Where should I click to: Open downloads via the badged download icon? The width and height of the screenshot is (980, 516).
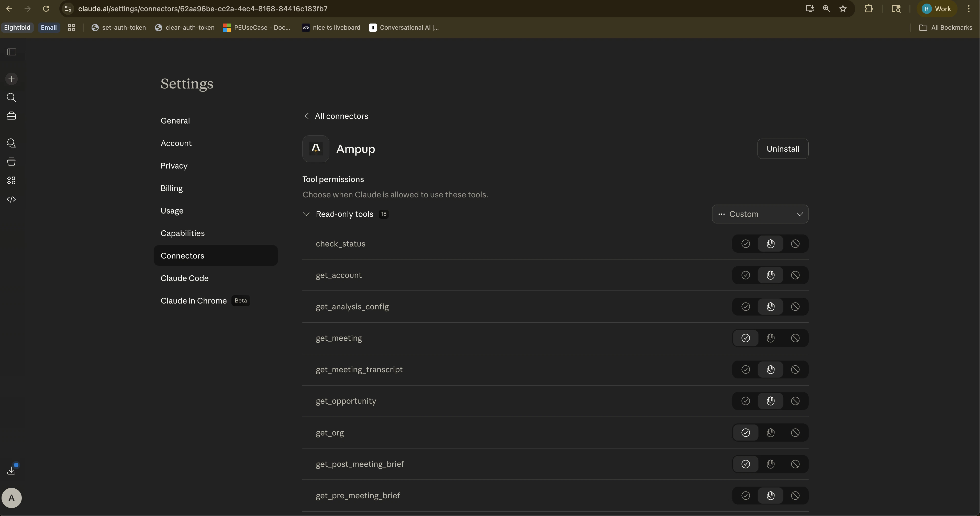click(x=11, y=470)
